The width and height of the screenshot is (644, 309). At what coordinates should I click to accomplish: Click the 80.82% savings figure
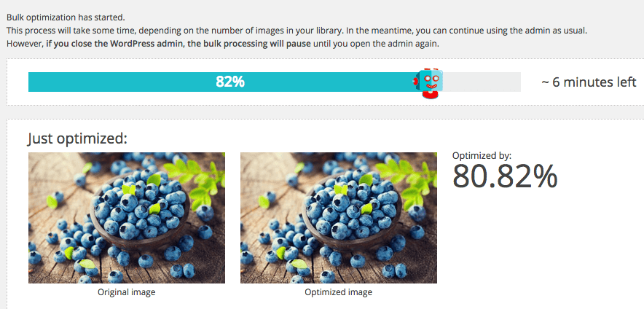click(505, 176)
